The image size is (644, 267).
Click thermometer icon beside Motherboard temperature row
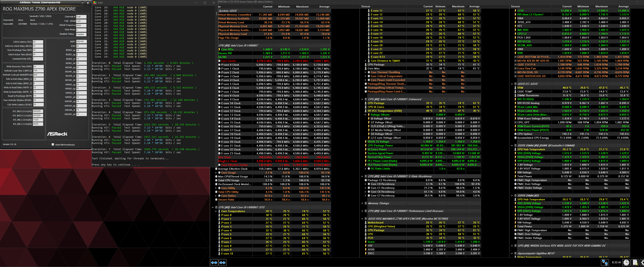point(366,223)
